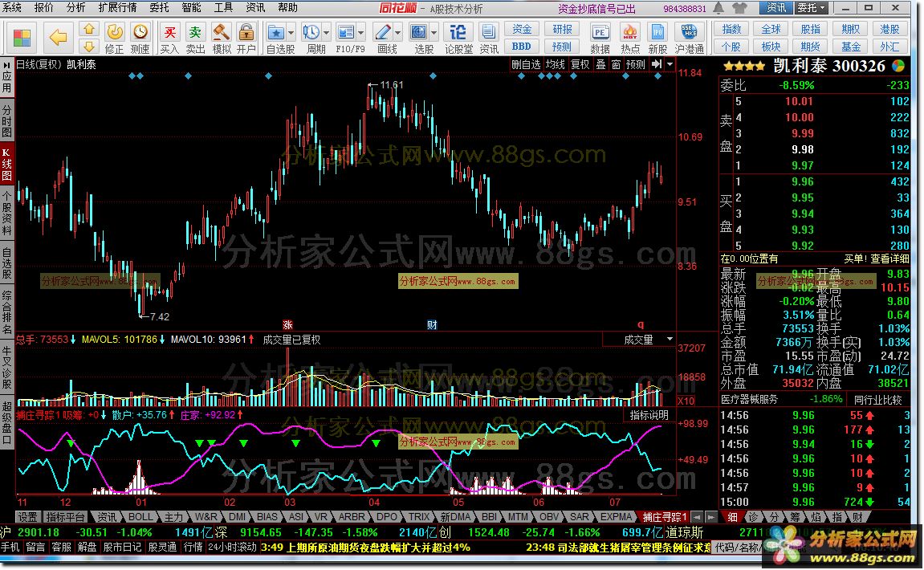Open the 系统 menu
The image size is (924, 570).
pyautogui.click(x=11, y=8)
